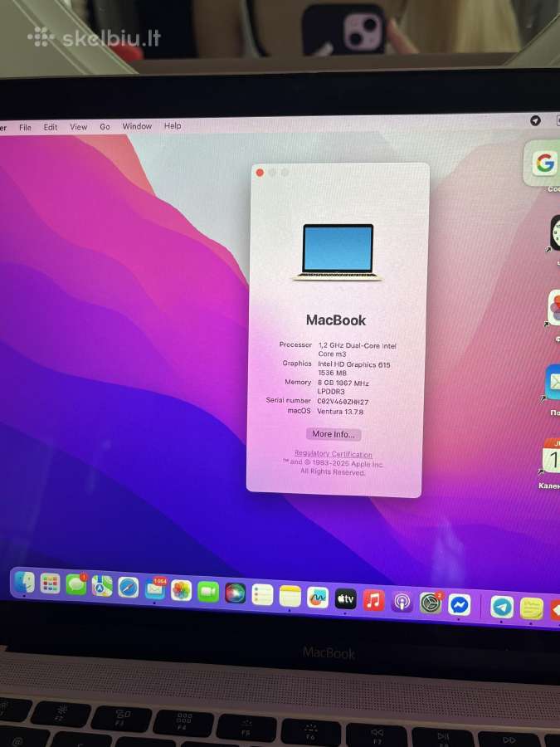Open the Apple TV app
The image size is (560, 747).
346,598
